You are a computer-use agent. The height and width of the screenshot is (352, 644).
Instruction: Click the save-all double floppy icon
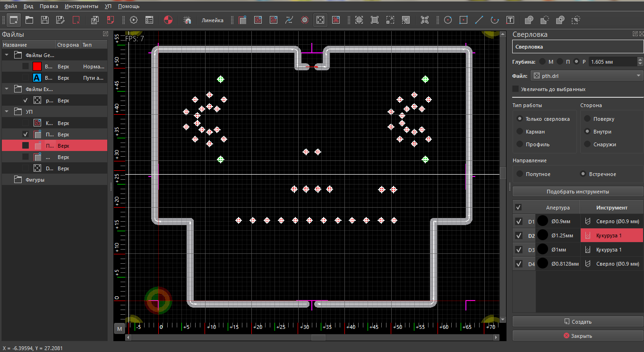coord(95,20)
